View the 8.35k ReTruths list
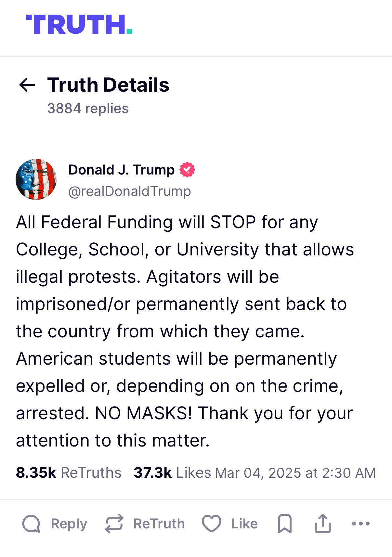The height and width of the screenshot is (557, 392). coord(69,473)
